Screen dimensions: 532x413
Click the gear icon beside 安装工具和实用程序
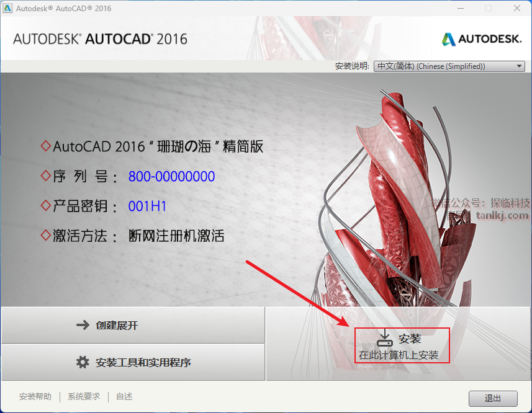pos(83,362)
